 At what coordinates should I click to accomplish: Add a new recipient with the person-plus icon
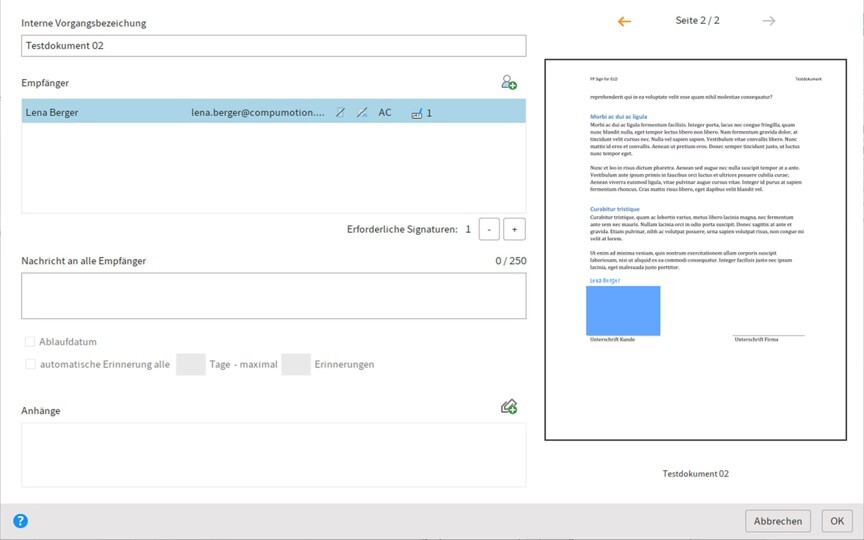[509, 82]
